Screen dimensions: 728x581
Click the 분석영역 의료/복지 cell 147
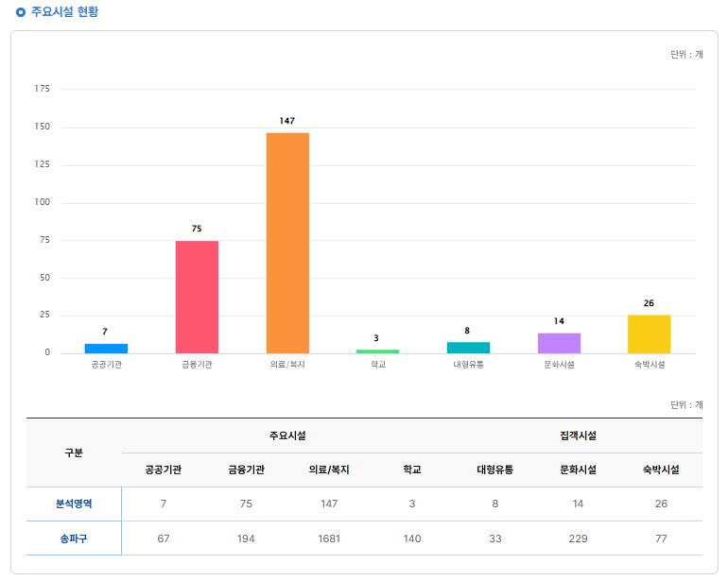click(329, 504)
